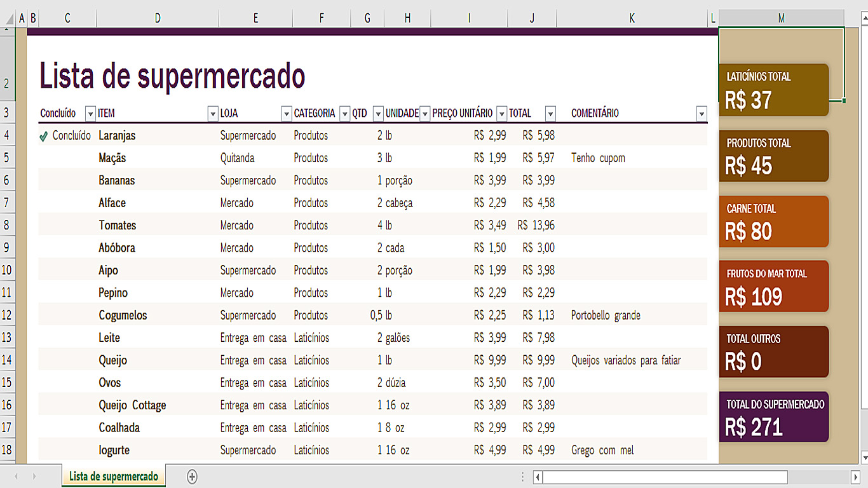
Task: Select column M header
Action: 782,19
